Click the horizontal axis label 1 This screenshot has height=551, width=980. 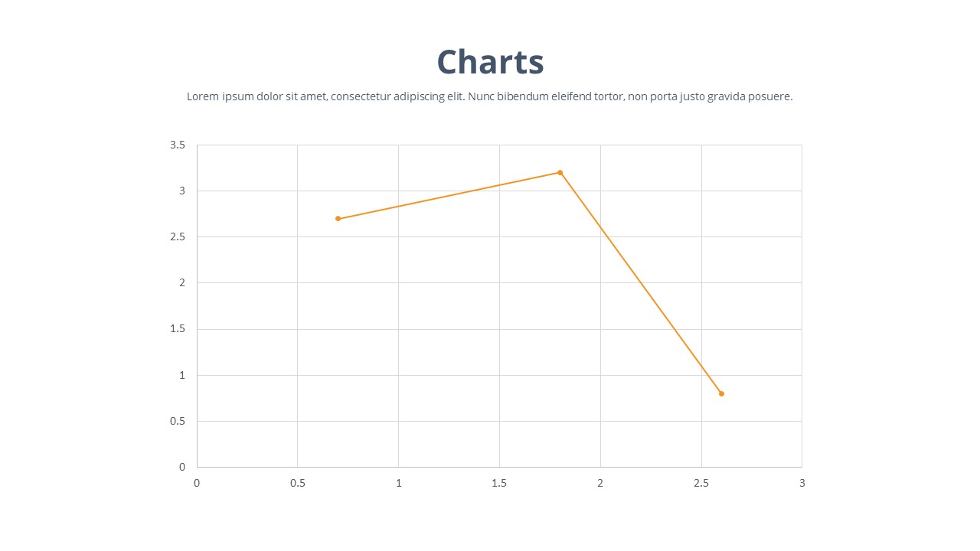click(x=398, y=483)
